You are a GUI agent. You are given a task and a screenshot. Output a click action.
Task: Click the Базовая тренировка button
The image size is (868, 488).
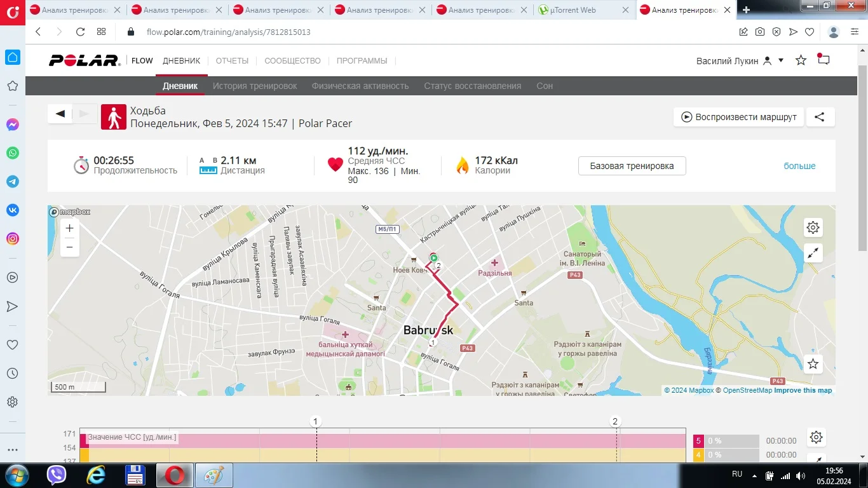[632, 166]
